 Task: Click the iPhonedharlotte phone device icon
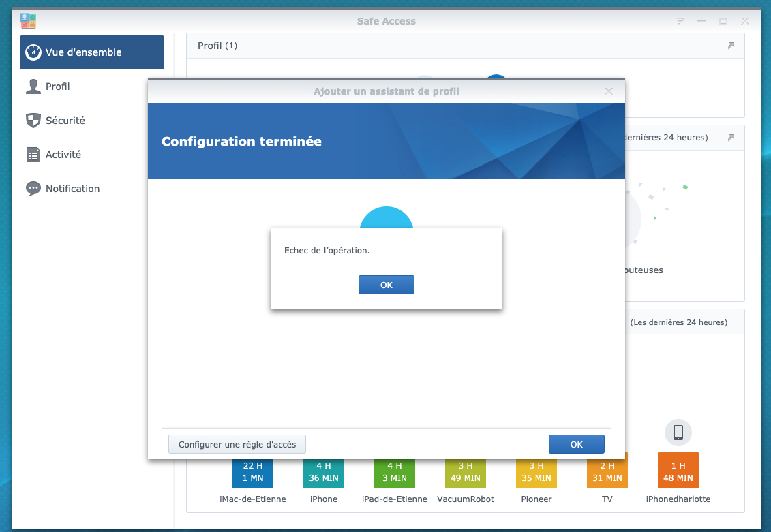point(678,433)
